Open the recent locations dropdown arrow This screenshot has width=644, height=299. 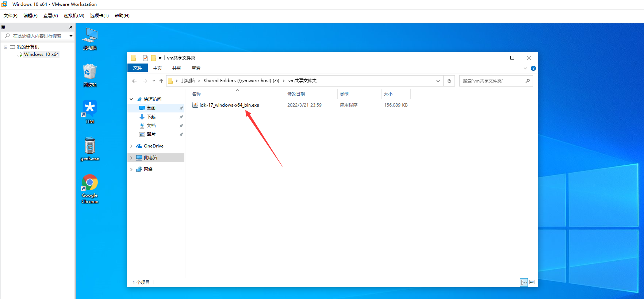[154, 81]
